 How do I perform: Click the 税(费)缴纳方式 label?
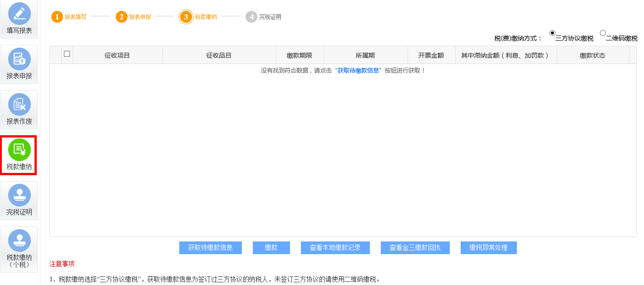pos(518,39)
